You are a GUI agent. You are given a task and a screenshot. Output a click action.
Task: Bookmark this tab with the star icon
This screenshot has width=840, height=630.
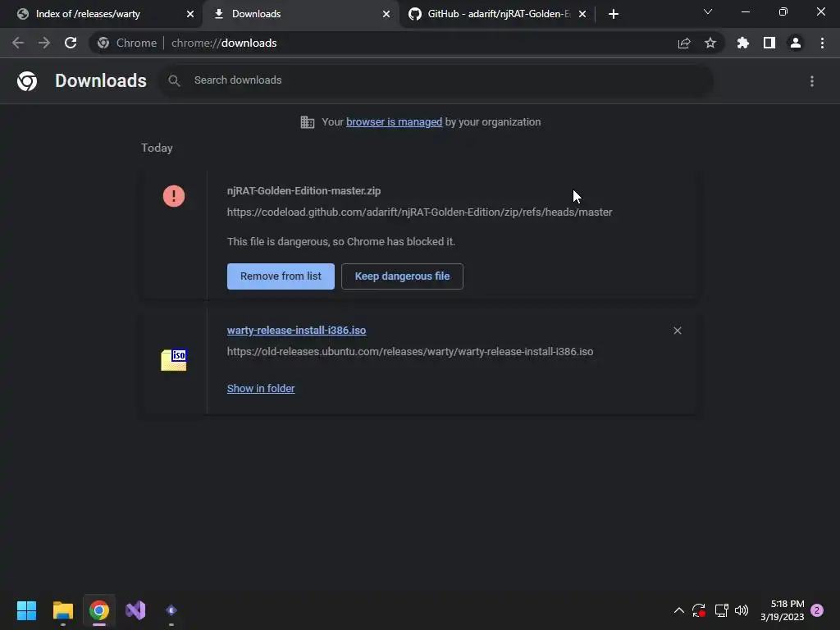pyautogui.click(x=710, y=43)
